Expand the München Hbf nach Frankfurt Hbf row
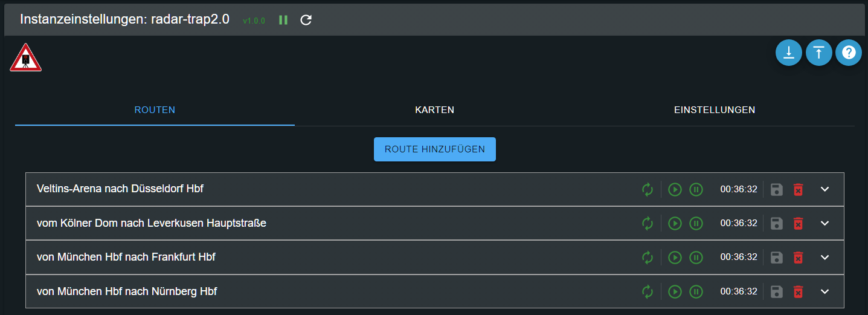The height and width of the screenshot is (315, 868). (x=825, y=258)
